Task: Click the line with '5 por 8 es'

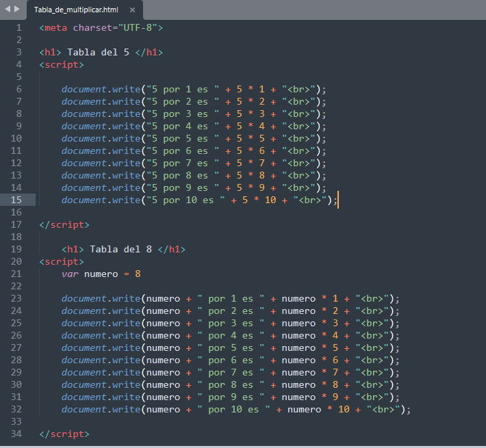Action: click(x=194, y=176)
